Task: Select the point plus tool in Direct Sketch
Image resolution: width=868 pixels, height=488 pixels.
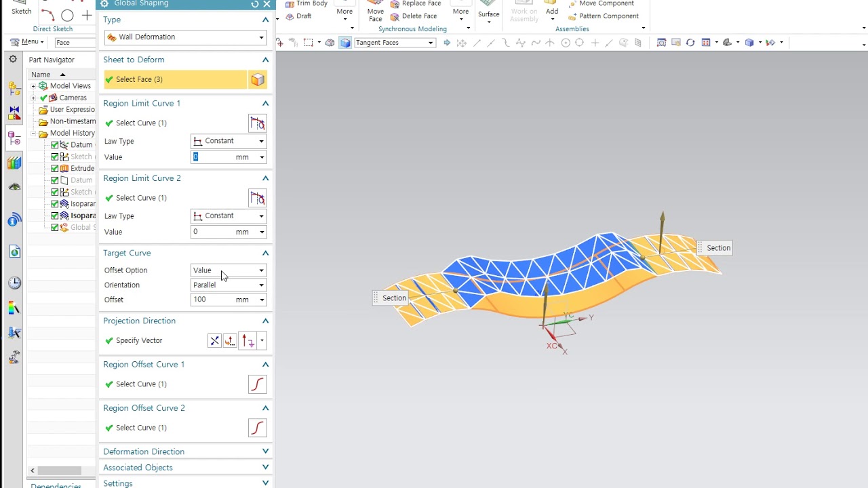Action: [x=87, y=15]
